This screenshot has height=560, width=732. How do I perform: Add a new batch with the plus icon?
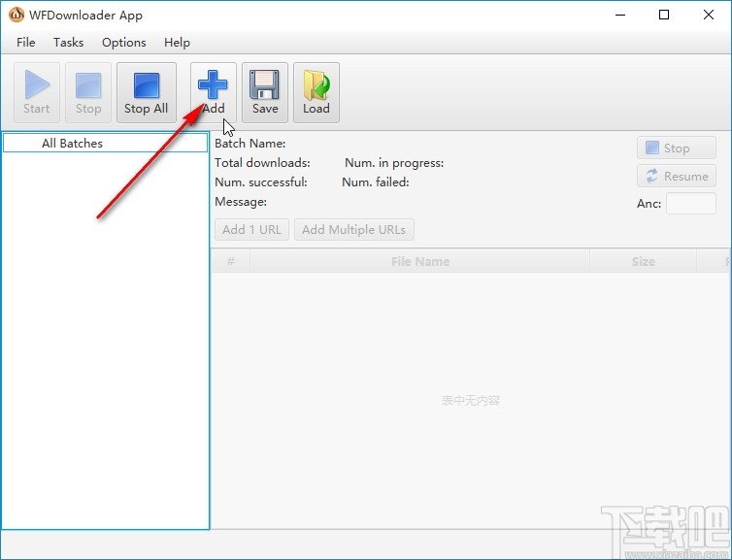pos(214,92)
